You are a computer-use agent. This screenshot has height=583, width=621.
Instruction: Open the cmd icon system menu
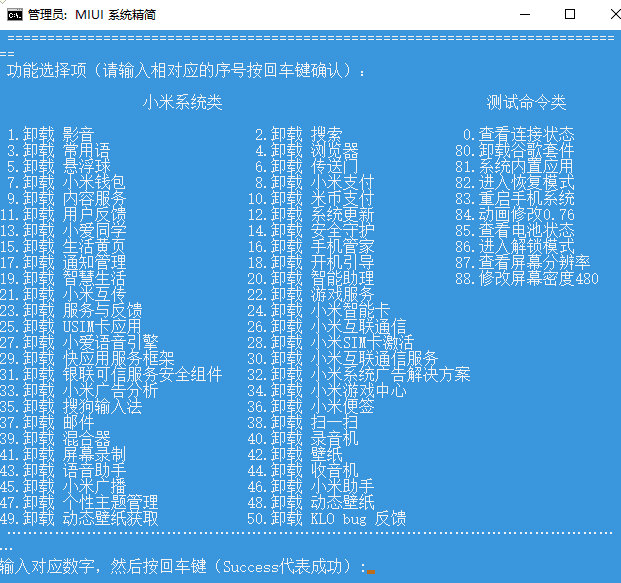tap(15, 15)
